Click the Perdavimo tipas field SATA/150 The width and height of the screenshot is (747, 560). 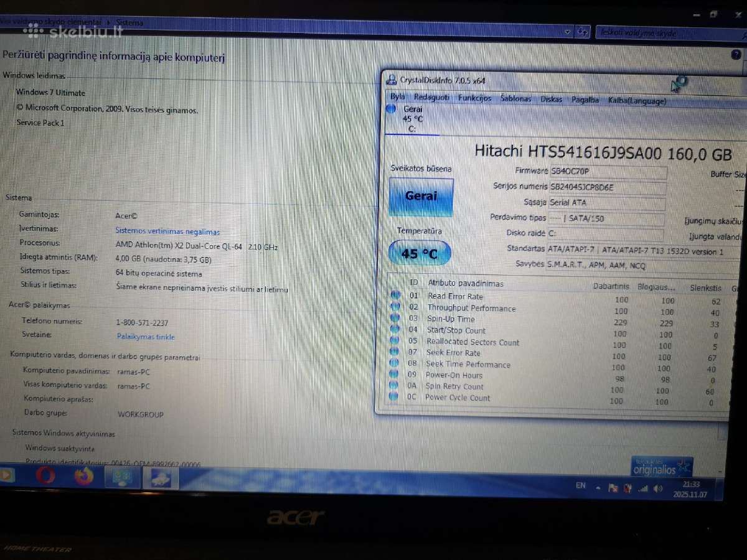(605, 219)
